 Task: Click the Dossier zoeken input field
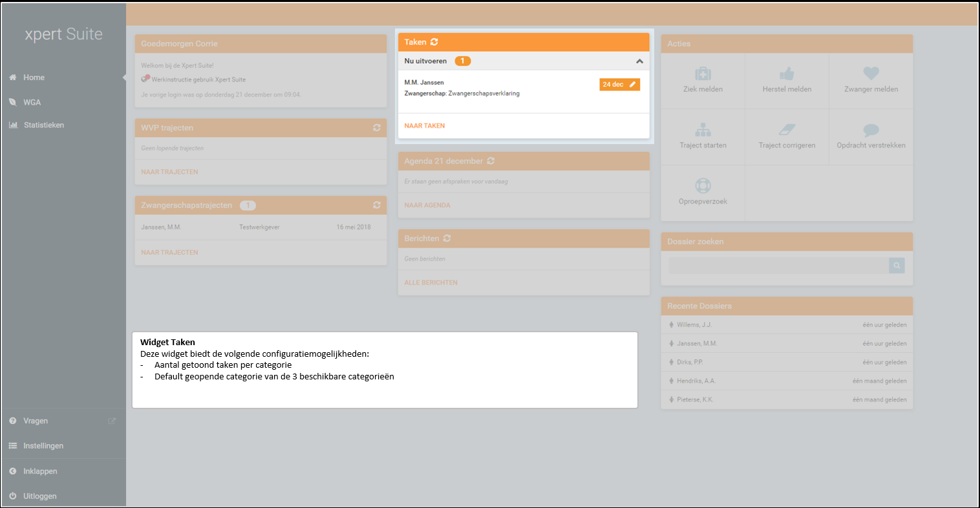point(778,266)
